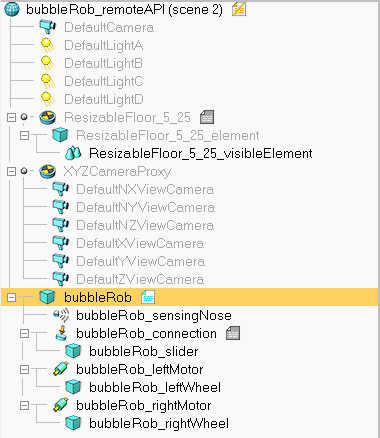Click the DefaultCamera camera icon

47,27
